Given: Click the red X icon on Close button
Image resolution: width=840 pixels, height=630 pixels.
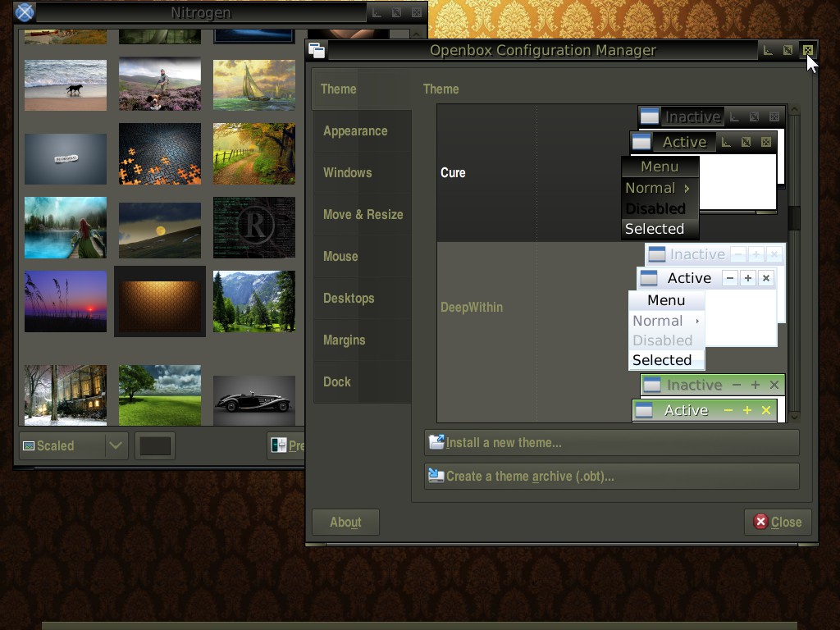Looking at the screenshot, I should (x=760, y=522).
